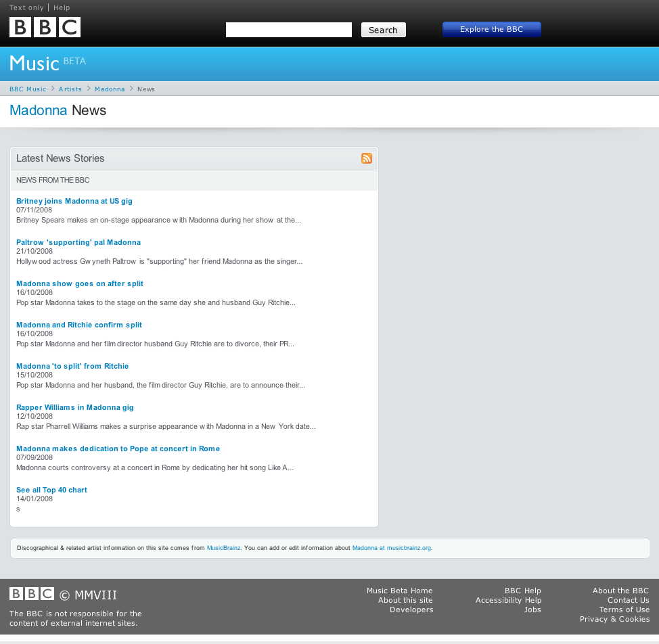
Task: Open Accessibility Help footer link
Action: pyautogui.click(x=509, y=600)
